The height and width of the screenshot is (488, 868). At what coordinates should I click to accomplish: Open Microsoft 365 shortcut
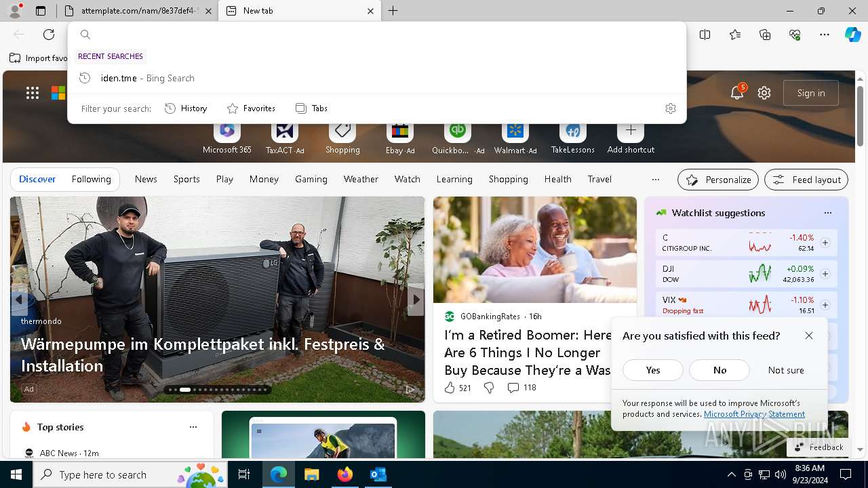tap(227, 138)
